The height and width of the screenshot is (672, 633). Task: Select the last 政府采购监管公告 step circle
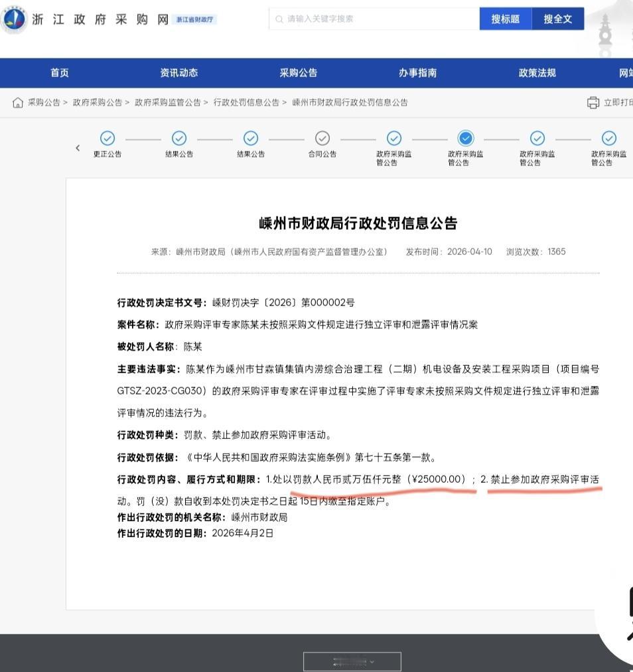(609, 138)
